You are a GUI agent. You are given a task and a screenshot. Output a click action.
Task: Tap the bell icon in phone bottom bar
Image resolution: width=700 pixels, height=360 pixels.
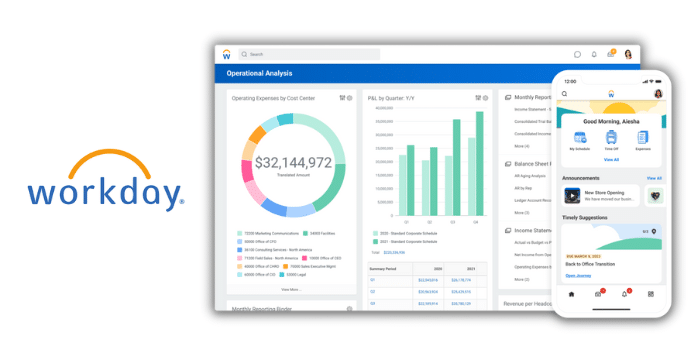click(x=625, y=293)
